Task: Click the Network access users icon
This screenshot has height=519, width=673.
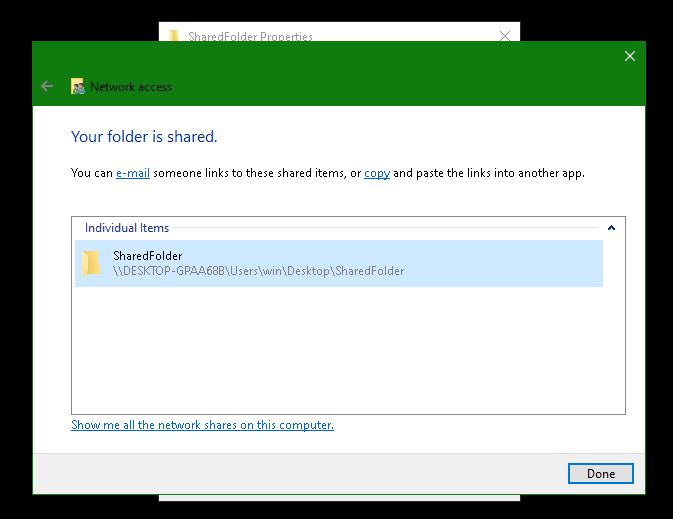Action: pyautogui.click(x=78, y=87)
